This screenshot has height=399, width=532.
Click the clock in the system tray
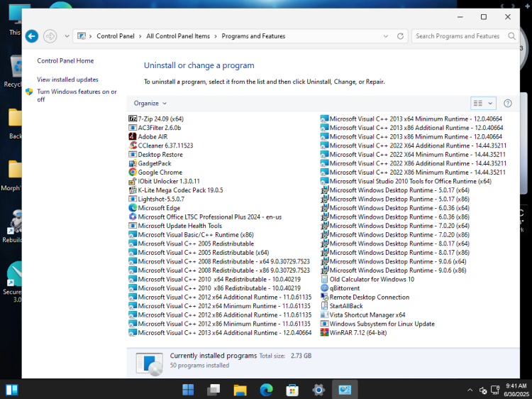click(x=516, y=390)
